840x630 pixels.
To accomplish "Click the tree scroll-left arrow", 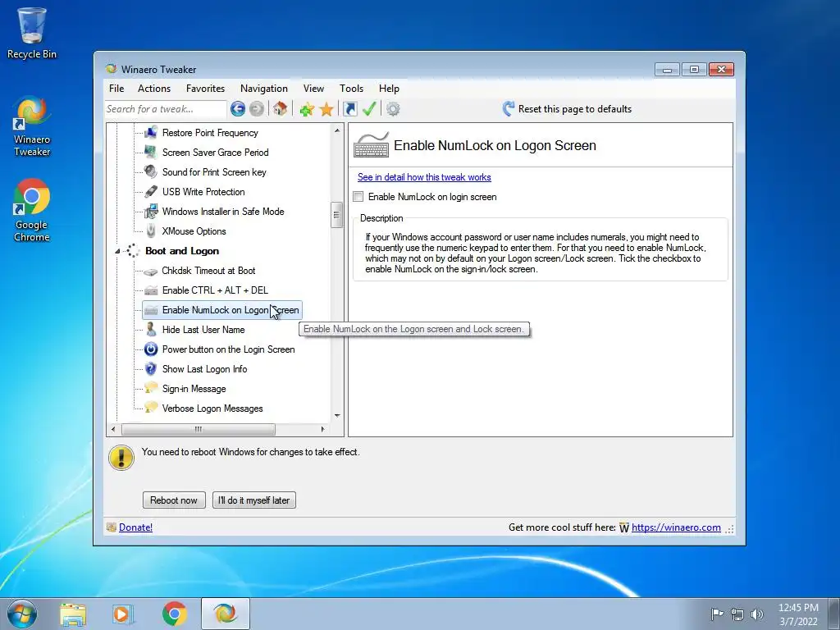I will [x=113, y=429].
